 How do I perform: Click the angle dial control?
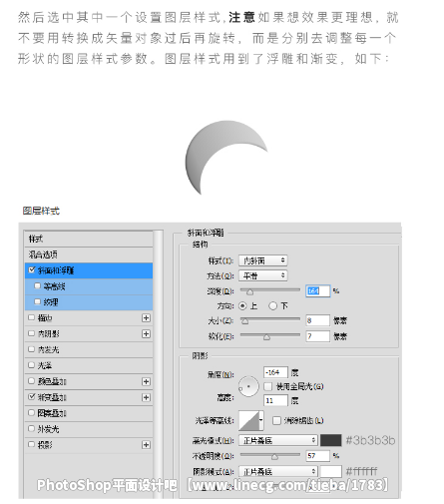pyautogui.click(x=248, y=386)
